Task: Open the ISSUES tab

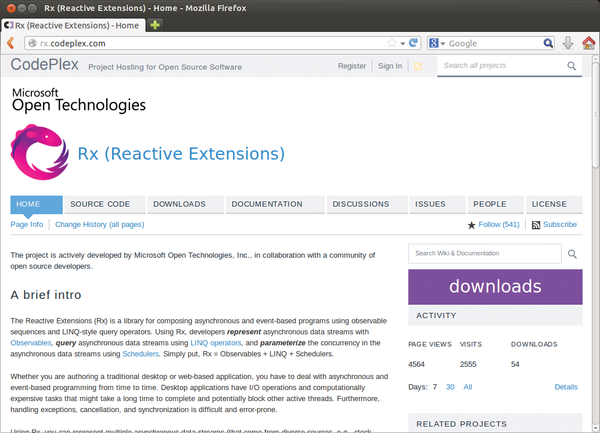Action: coord(437,204)
